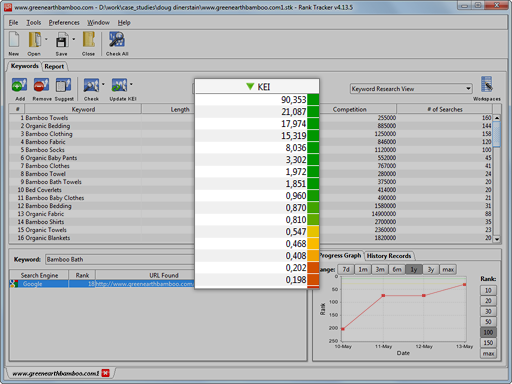Open the Preferences menu

tap(64, 23)
